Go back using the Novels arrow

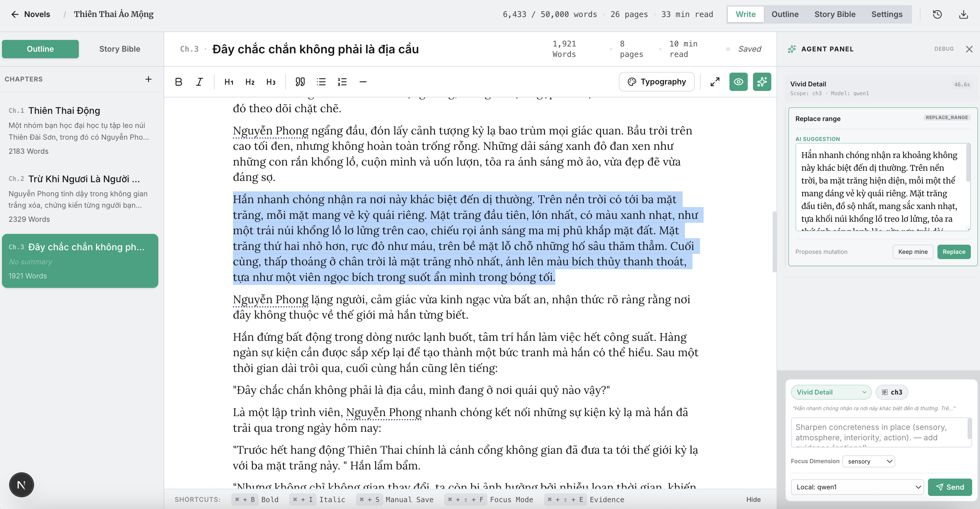15,14
